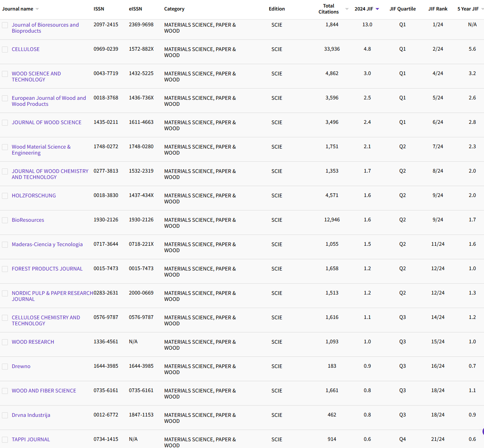The width and height of the screenshot is (484, 448).
Task: Click the floating circular button at bottom right
Action: point(483,432)
